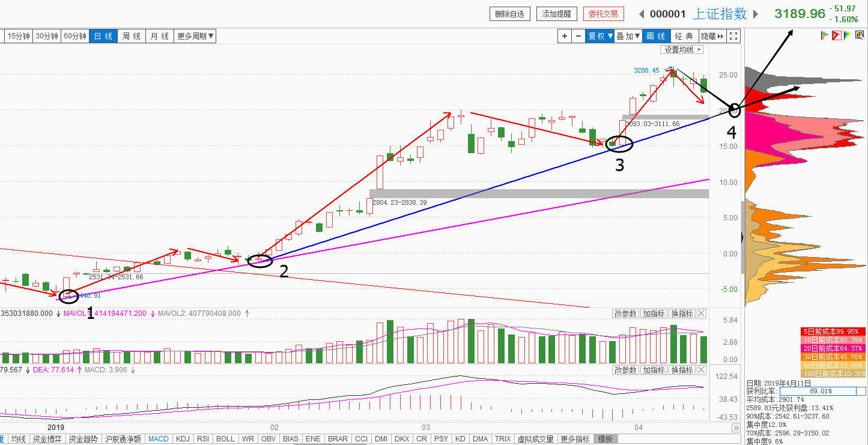
Task: Click 删除自选 button
Action: [x=510, y=14]
